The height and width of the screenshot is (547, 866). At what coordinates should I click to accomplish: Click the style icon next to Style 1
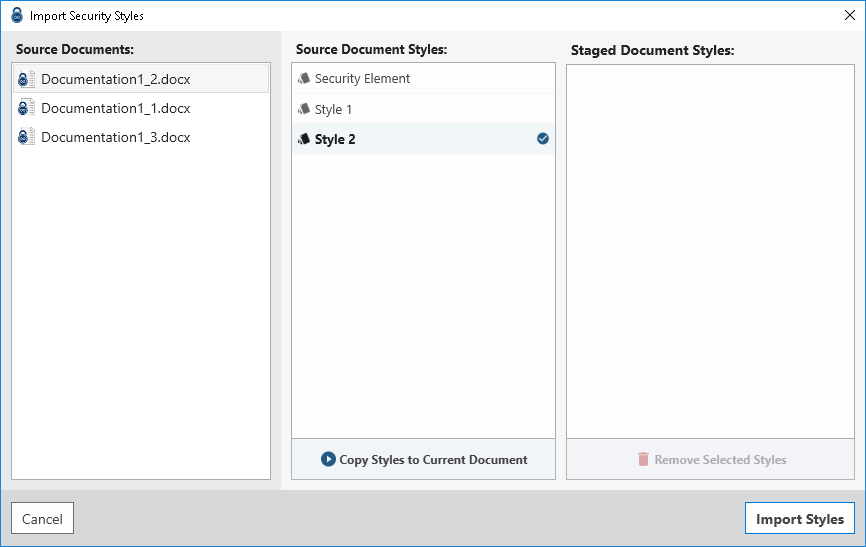(304, 109)
